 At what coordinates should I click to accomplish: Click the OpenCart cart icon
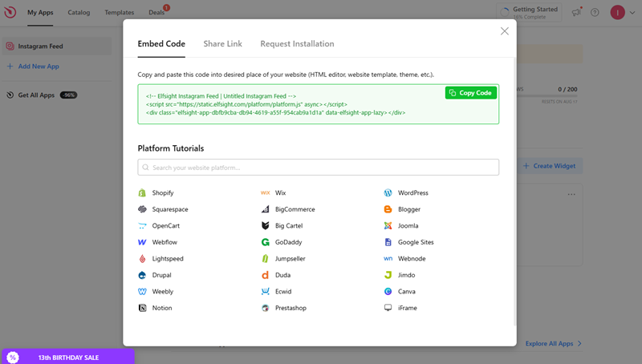click(x=142, y=226)
